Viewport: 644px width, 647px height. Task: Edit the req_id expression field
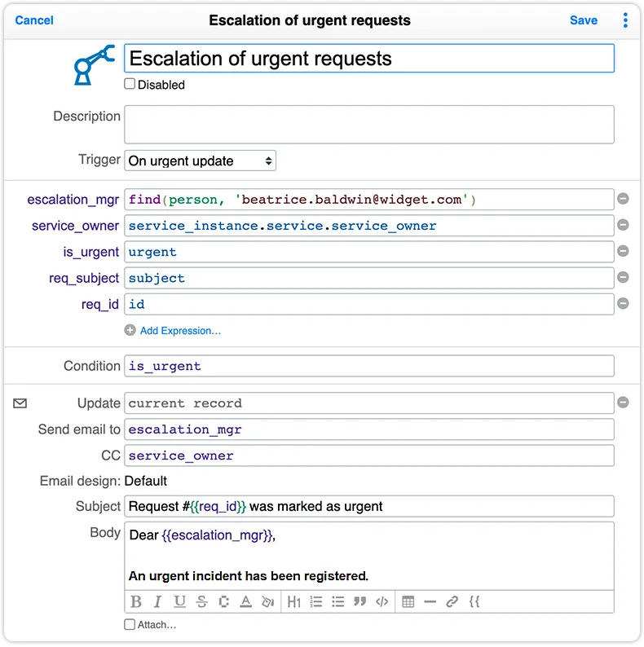pos(369,305)
